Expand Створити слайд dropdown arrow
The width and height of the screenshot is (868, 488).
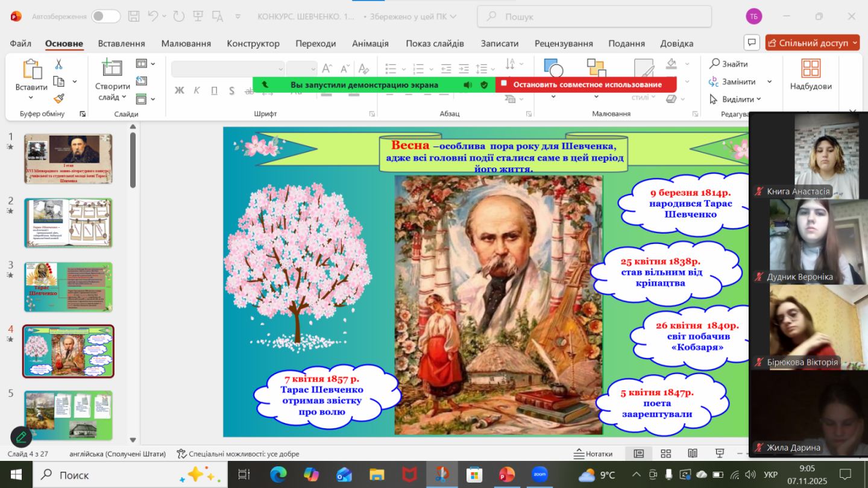pos(124,98)
